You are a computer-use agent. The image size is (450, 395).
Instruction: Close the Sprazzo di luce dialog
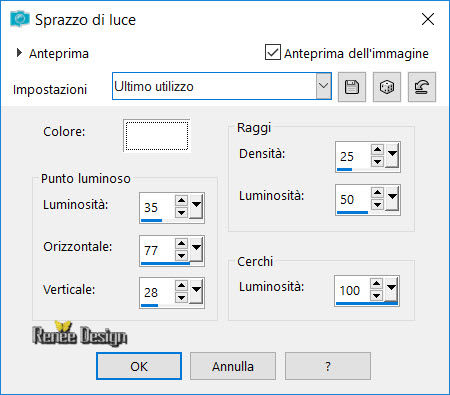pyautogui.click(x=428, y=19)
